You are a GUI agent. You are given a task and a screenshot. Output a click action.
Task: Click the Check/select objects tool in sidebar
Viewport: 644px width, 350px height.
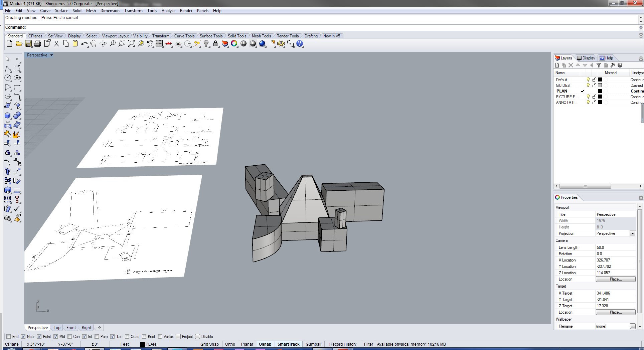click(x=17, y=209)
